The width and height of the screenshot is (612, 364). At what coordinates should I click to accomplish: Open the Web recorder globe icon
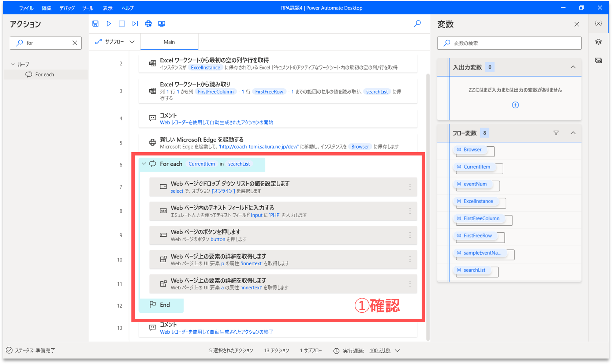coord(148,24)
